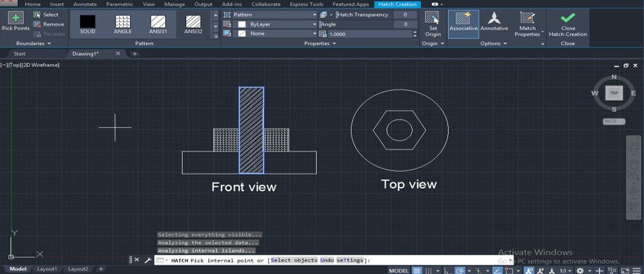
Task: Increment the hatch pattern scale stepper
Action: click(x=415, y=32)
